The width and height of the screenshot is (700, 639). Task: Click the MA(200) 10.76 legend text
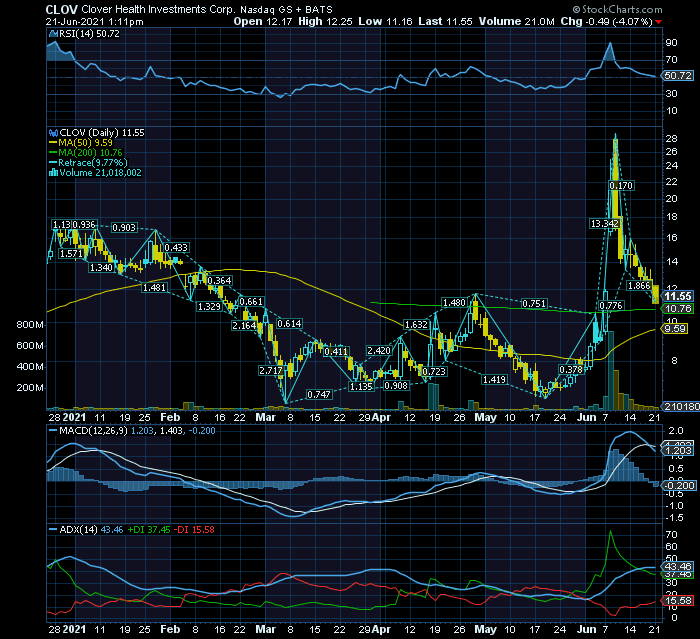coord(90,153)
